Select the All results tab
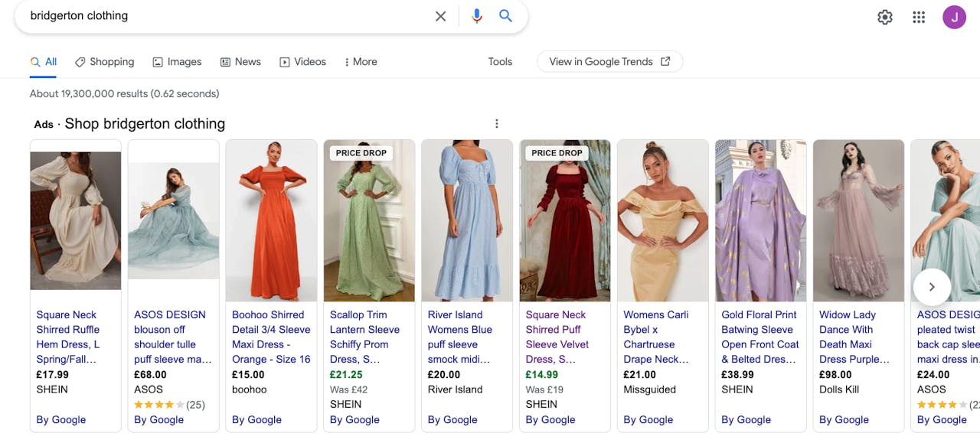The height and width of the screenshot is (443, 980). pos(44,62)
